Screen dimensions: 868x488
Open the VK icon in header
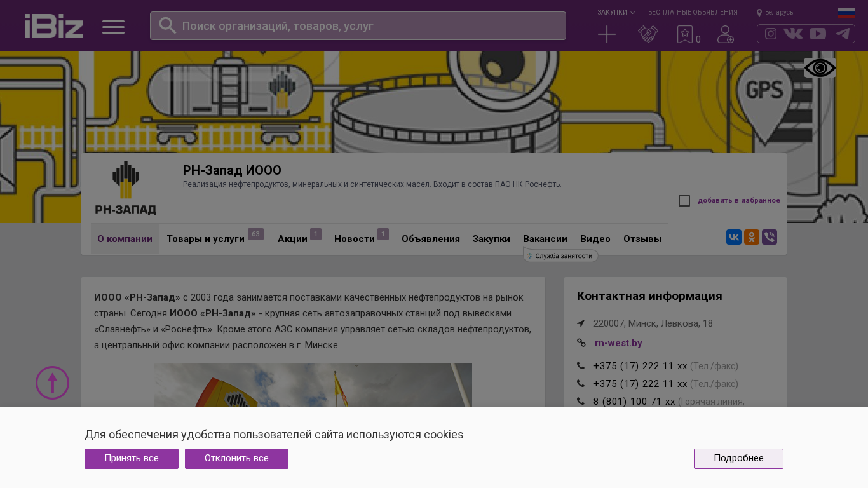point(793,34)
